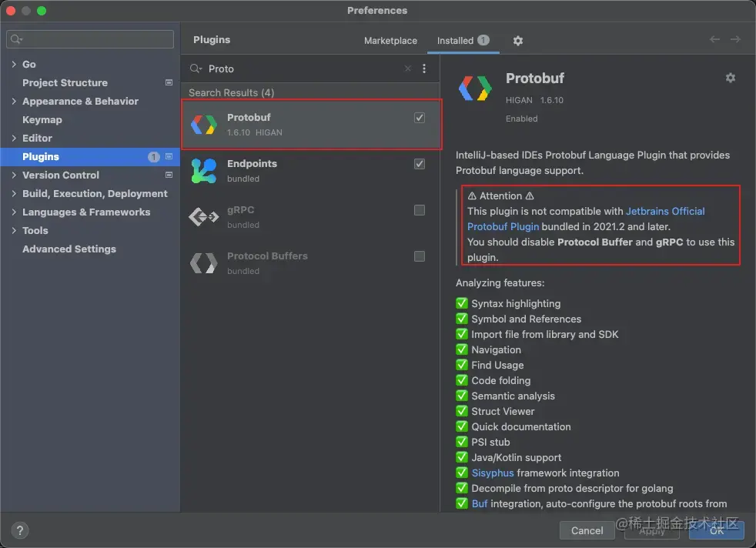Click the Cancel button
Viewport: 756px width, 548px height.
click(x=587, y=530)
